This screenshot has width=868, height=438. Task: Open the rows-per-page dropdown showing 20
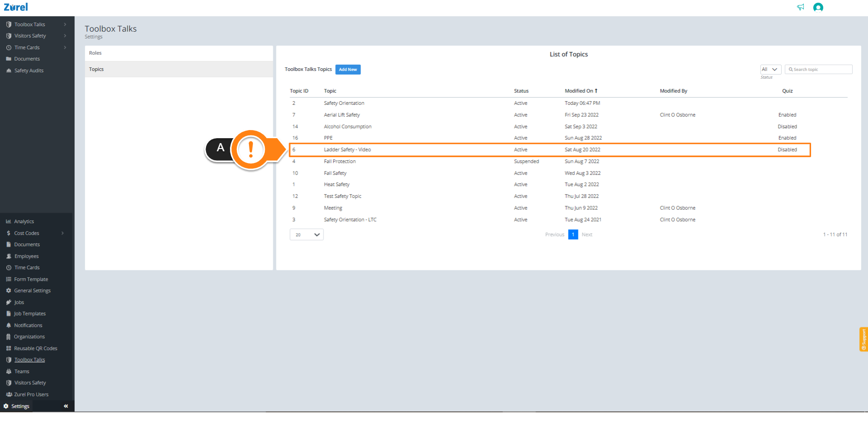point(306,234)
